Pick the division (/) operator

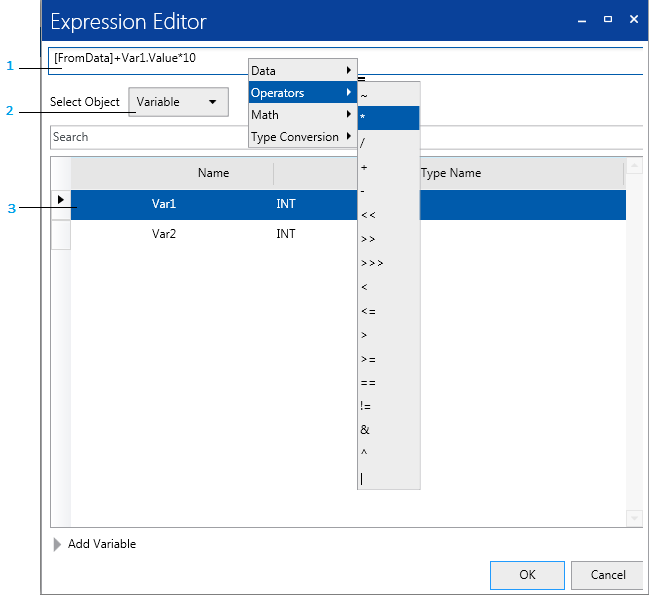click(x=388, y=143)
